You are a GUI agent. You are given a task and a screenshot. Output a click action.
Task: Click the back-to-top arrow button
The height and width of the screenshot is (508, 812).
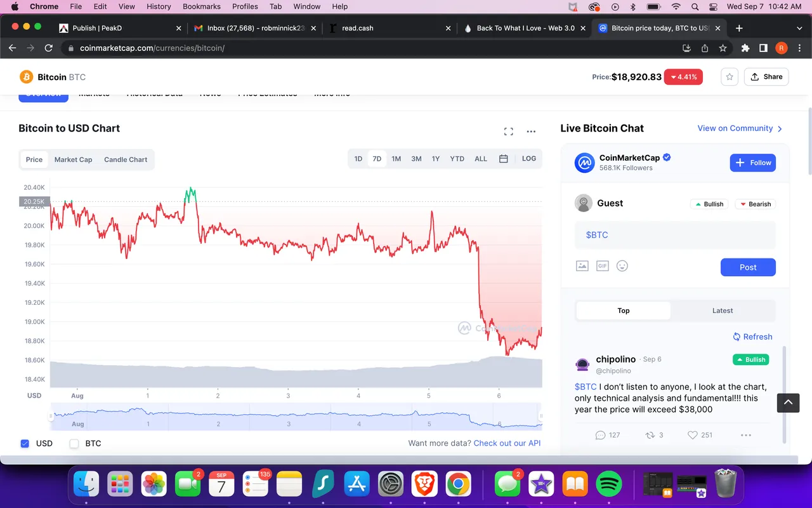click(x=788, y=403)
